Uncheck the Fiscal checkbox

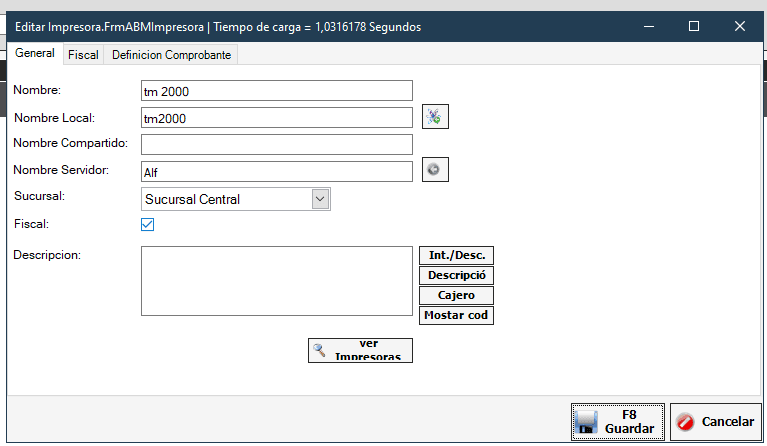pos(148,225)
